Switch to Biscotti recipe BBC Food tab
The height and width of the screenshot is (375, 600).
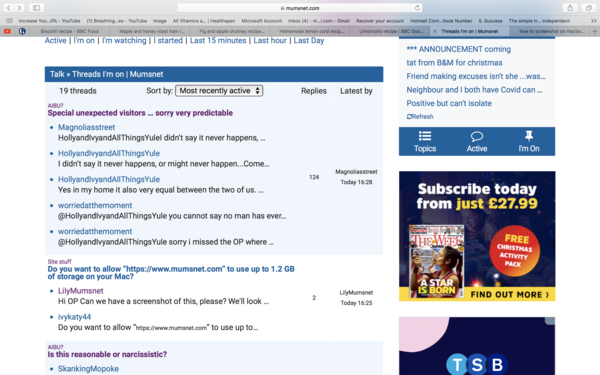click(x=70, y=31)
